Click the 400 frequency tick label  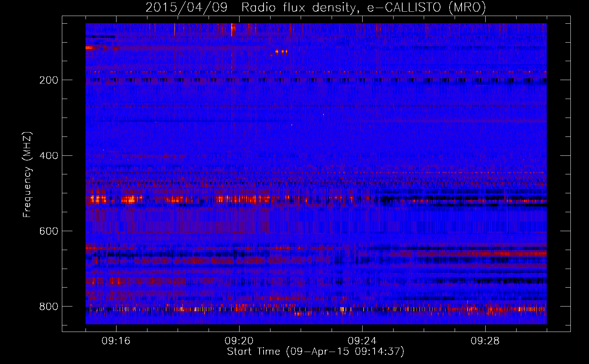pyautogui.click(x=49, y=156)
